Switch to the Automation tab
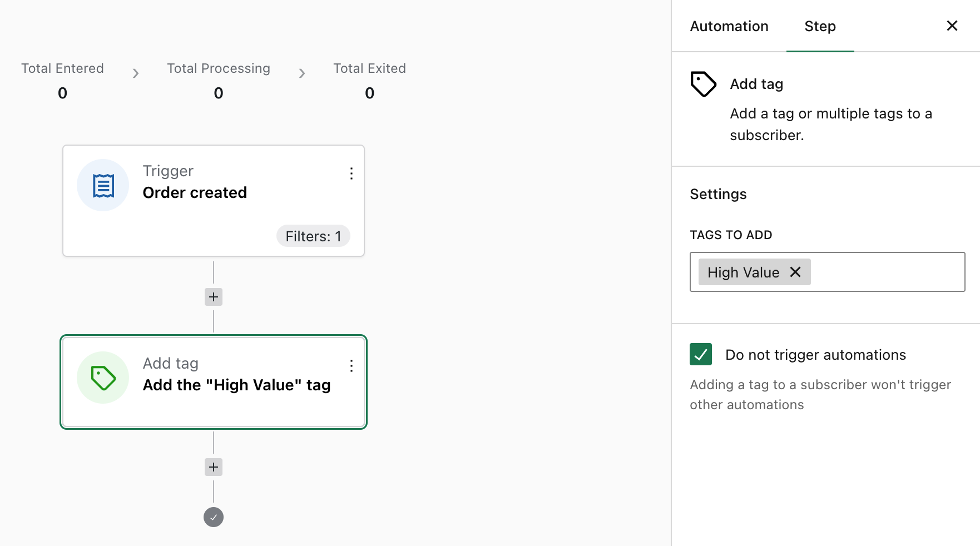This screenshot has width=980, height=546. point(729,26)
